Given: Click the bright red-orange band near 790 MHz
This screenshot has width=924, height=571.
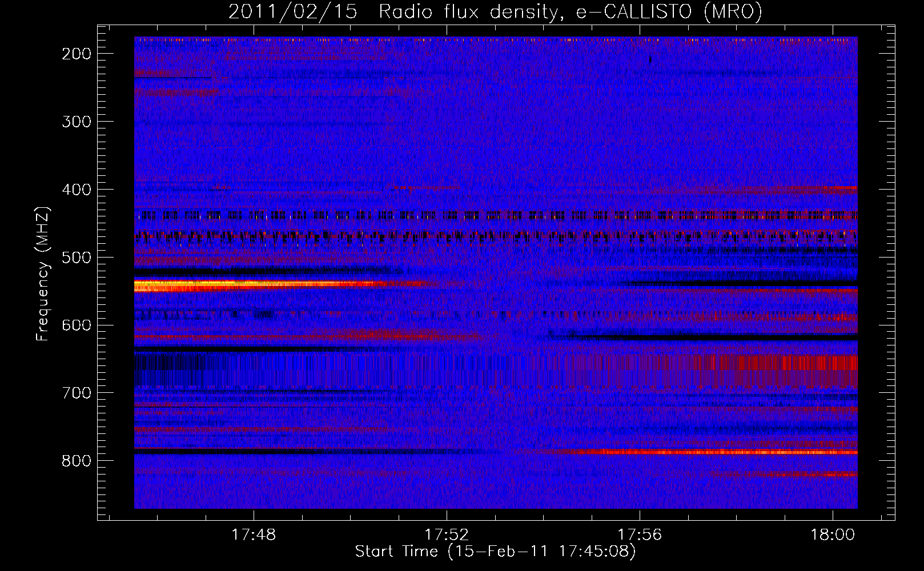Looking at the screenshot, I should (714, 452).
